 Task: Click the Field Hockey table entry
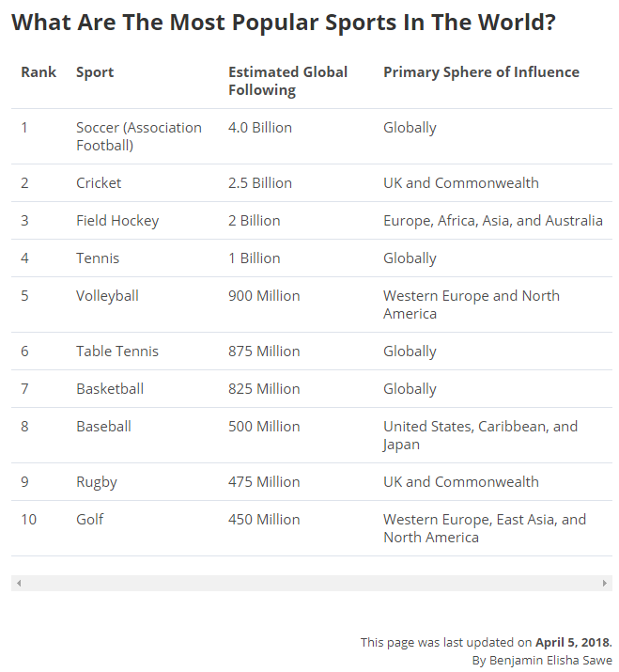click(x=117, y=221)
